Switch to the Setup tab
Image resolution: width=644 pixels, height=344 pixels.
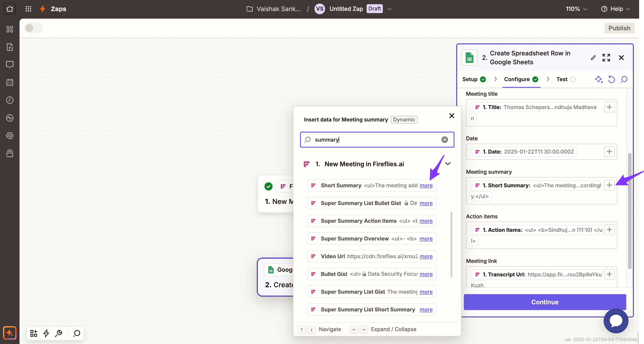[474, 79]
